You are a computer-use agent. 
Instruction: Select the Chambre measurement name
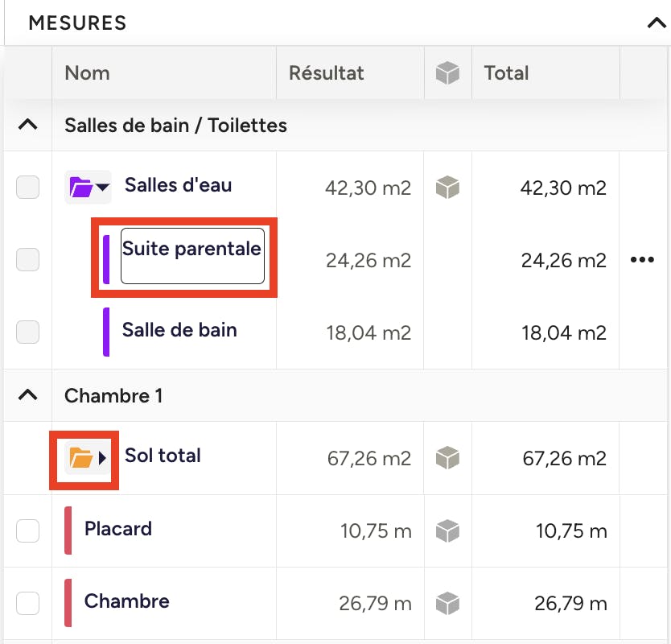(126, 601)
